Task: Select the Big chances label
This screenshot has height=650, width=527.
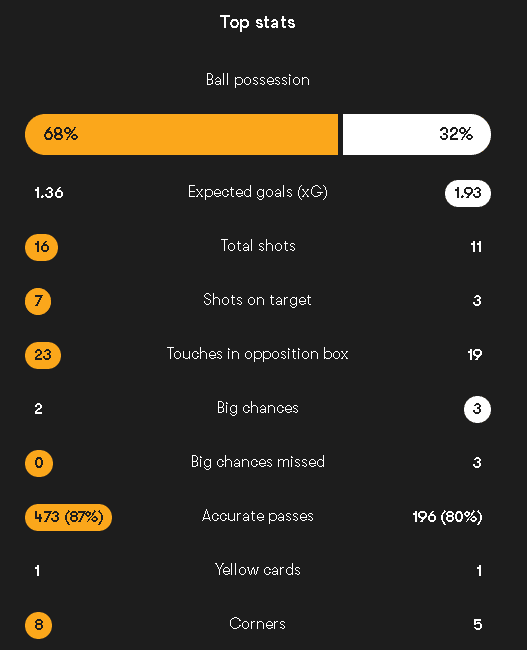Action: coord(257,408)
